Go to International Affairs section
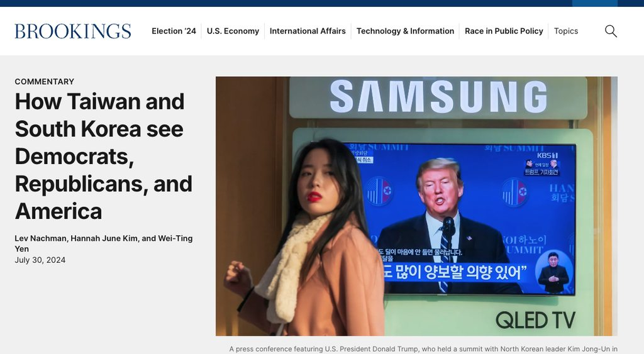644x354 pixels. click(x=308, y=31)
